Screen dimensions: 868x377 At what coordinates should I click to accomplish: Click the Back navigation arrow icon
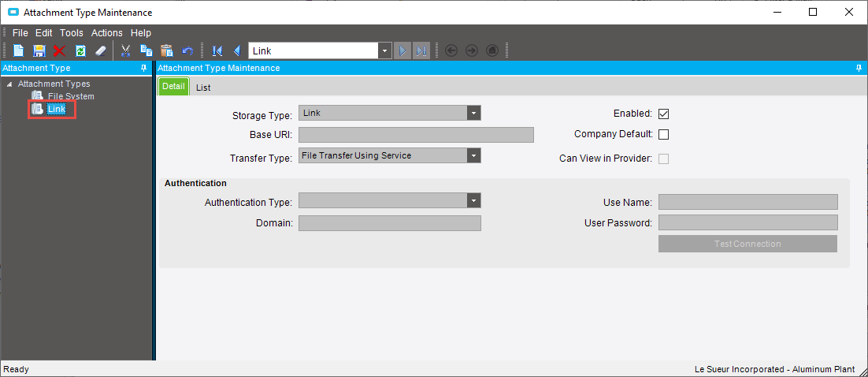pos(451,51)
